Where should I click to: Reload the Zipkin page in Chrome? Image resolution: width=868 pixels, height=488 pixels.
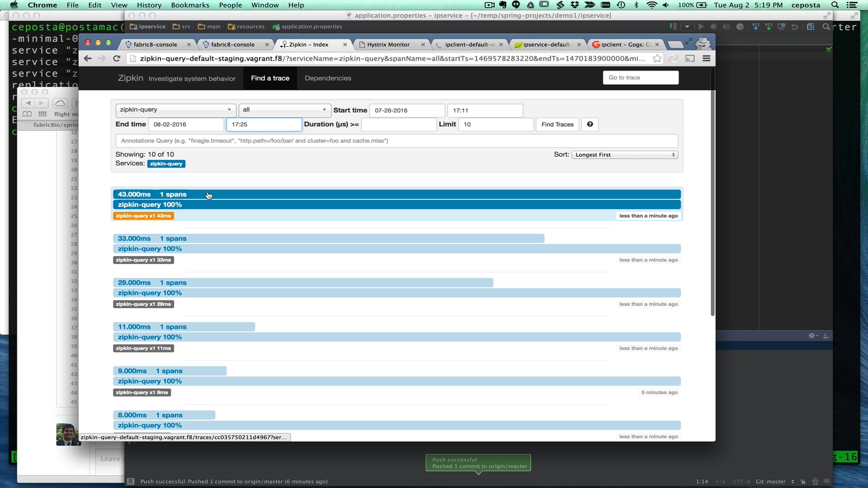pyautogui.click(x=116, y=59)
